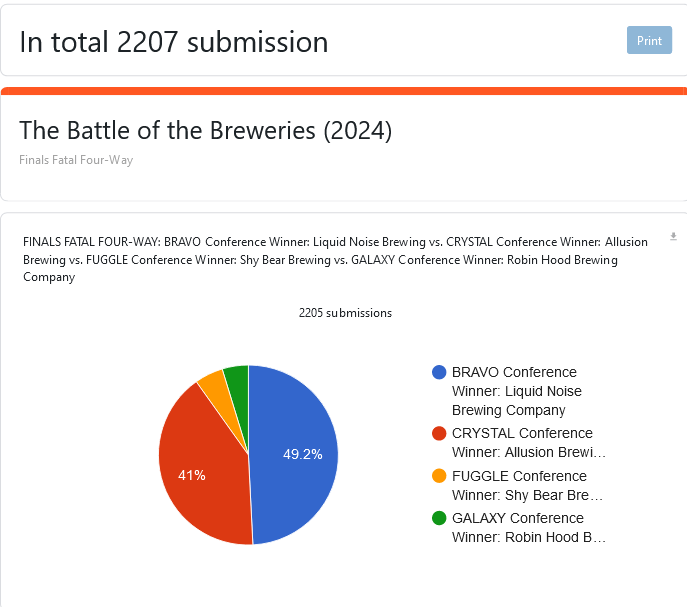Click the green GALAXY legend dot

(439, 518)
